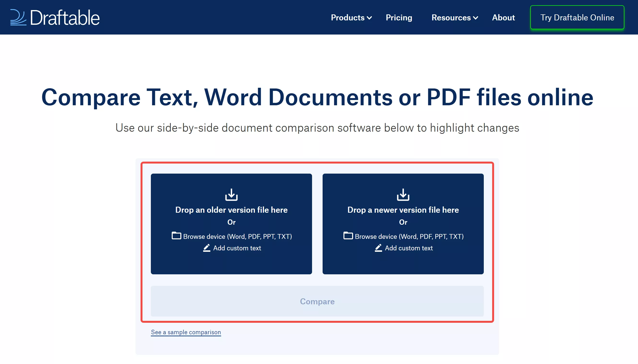The height and width of the screenshot is (364, 638).
Task: Click the chevron next to Products
Action: (x=370, y=18)
